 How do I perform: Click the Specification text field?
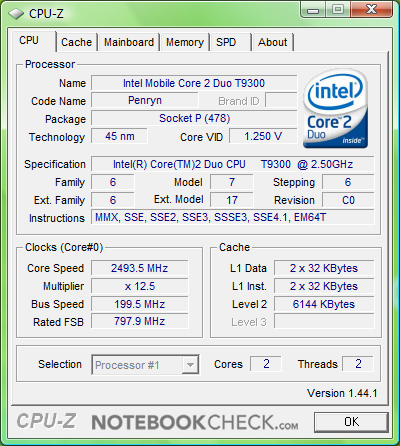tap(233, 164)
